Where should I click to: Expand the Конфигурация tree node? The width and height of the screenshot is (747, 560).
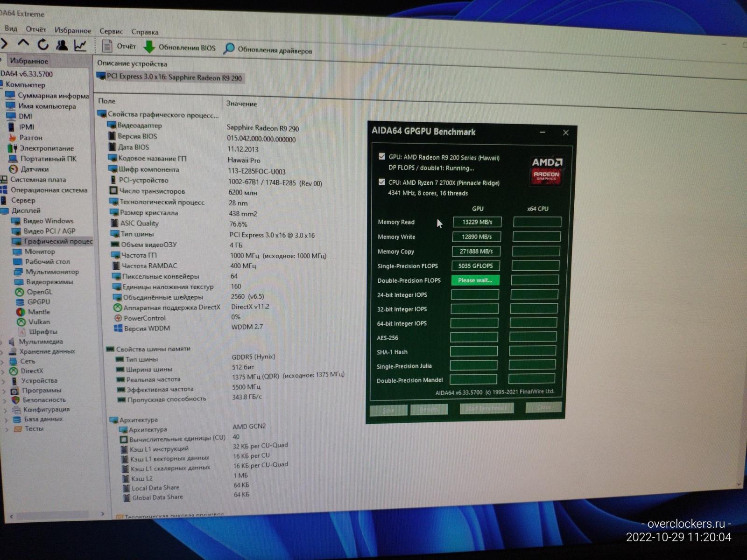[5, 410]
